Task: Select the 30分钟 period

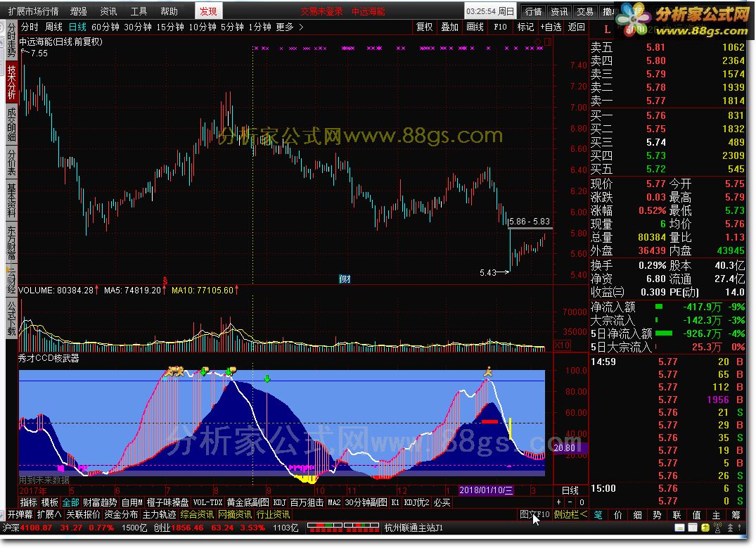Action: point(137,27)
